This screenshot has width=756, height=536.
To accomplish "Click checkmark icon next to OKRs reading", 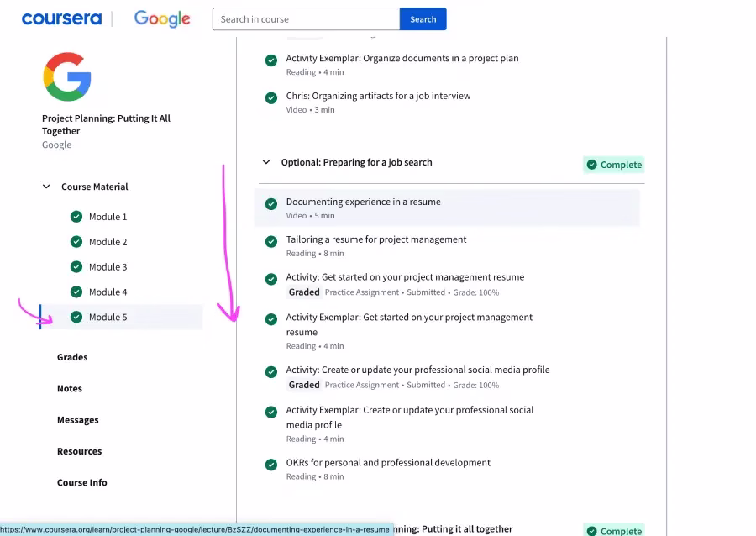I will coord(271,465).
